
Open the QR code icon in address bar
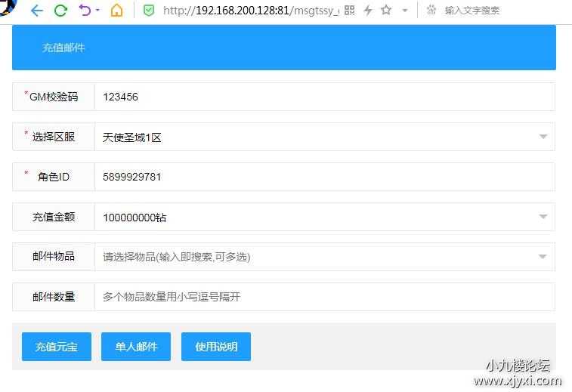coord(349,11)
